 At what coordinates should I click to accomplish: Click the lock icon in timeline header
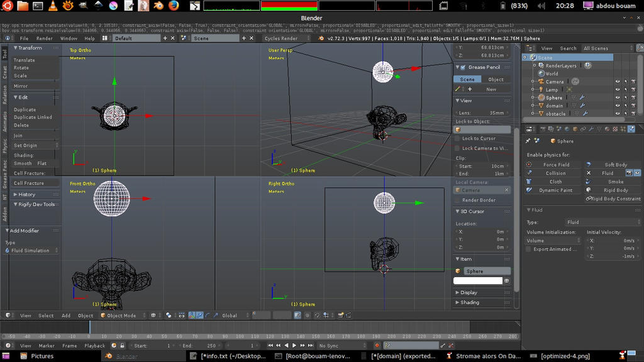click(122, 346)
